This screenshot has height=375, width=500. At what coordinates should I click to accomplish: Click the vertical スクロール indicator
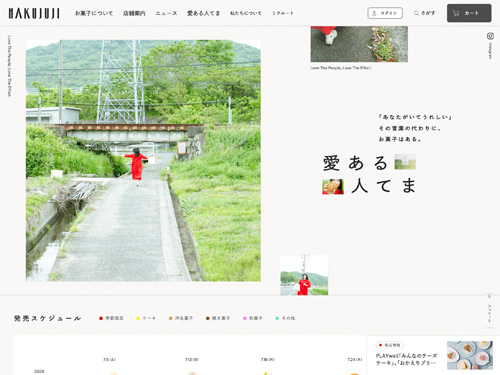click(x=489, y=312)
